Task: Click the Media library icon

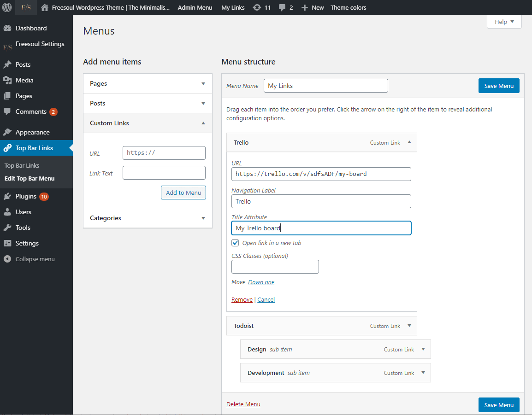Action: [7, 80]
